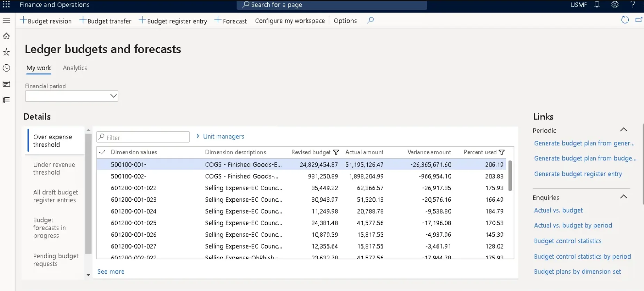Create a new Forecast
The image size is (644, 291).
[x=231, y=21]
